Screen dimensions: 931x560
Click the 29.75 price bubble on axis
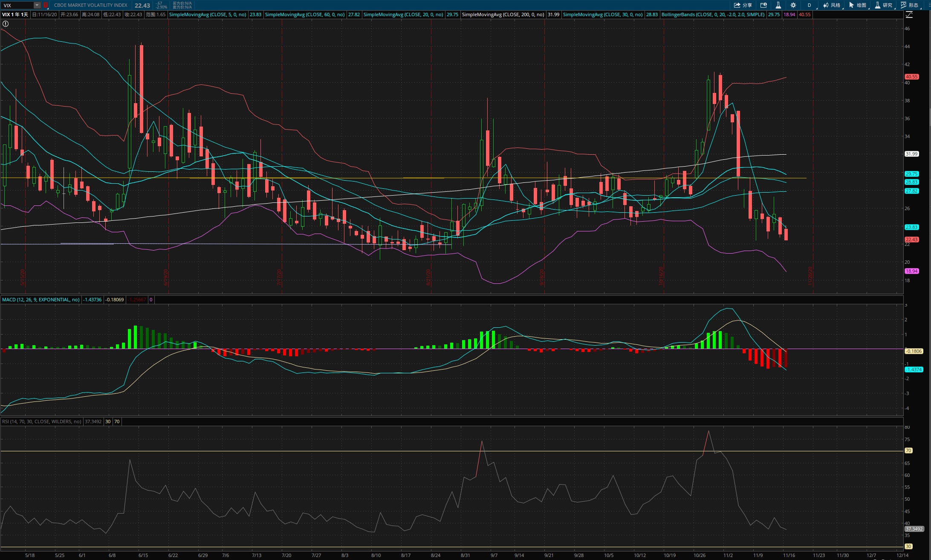pos(911,174)
